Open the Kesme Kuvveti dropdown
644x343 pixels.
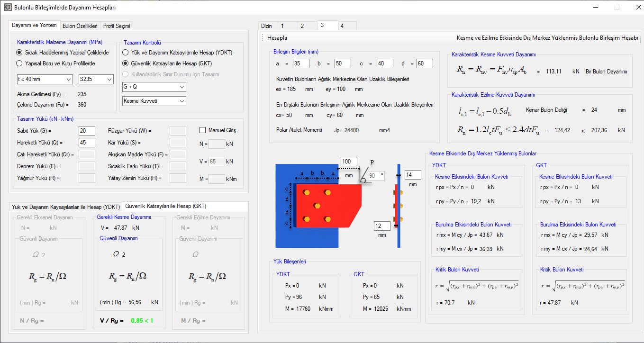click(154, 101)
